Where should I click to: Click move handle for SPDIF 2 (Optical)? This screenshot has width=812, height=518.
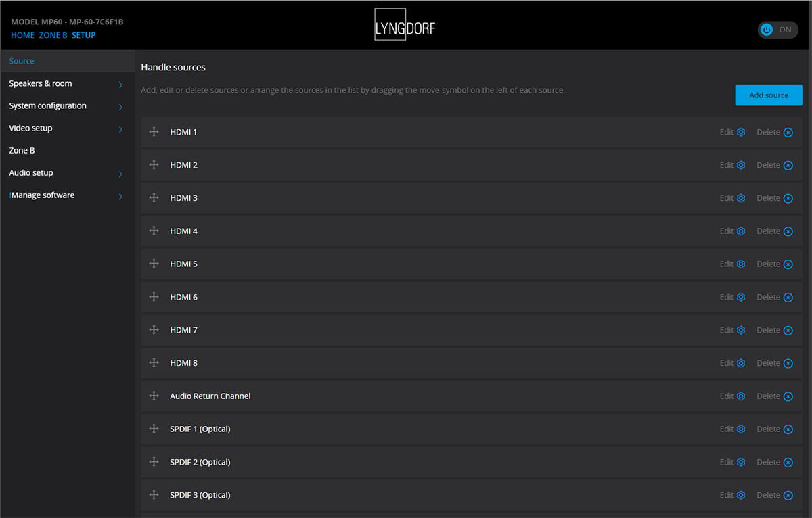154,462
